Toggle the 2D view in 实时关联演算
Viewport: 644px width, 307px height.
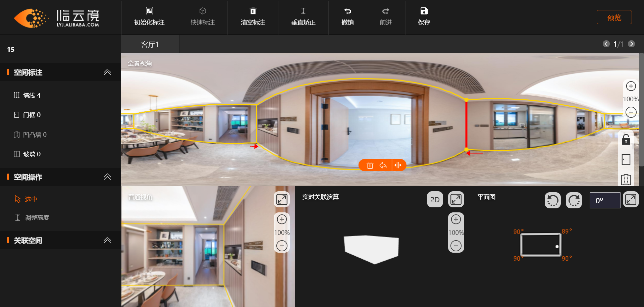point(435,200)
